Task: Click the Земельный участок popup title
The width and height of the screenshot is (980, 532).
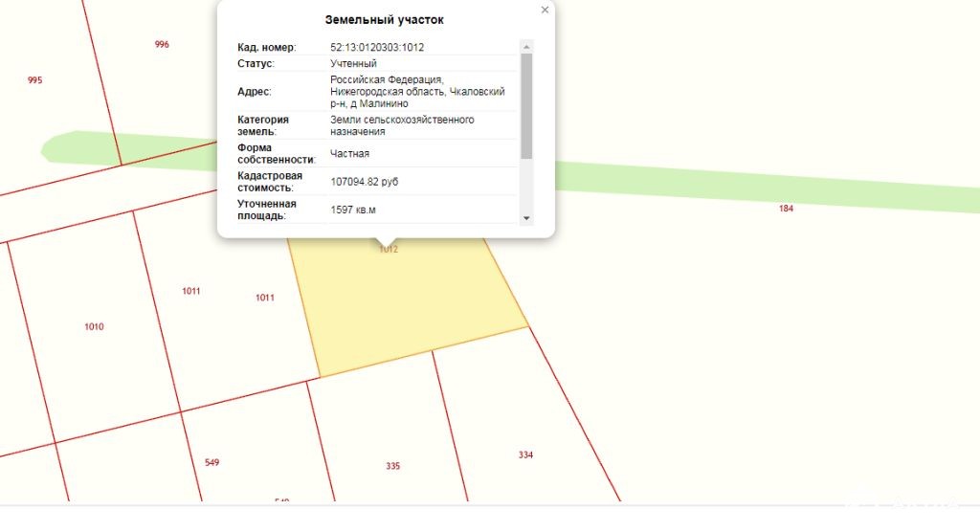Action: tap(384, 19)
